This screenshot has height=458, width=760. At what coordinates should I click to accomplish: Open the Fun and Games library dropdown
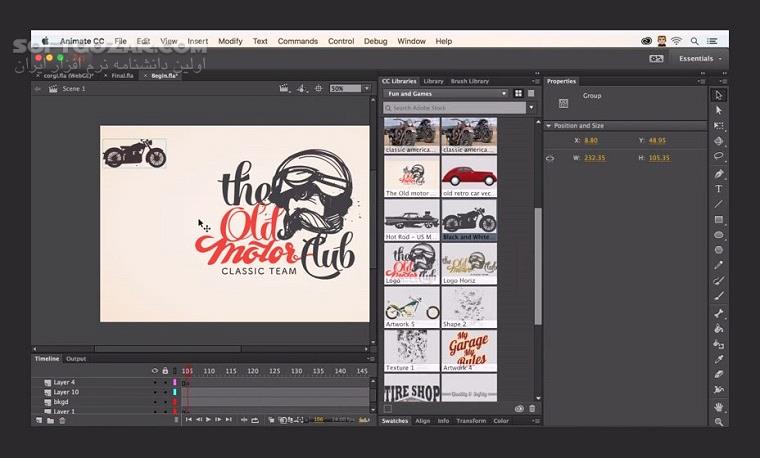446,94
